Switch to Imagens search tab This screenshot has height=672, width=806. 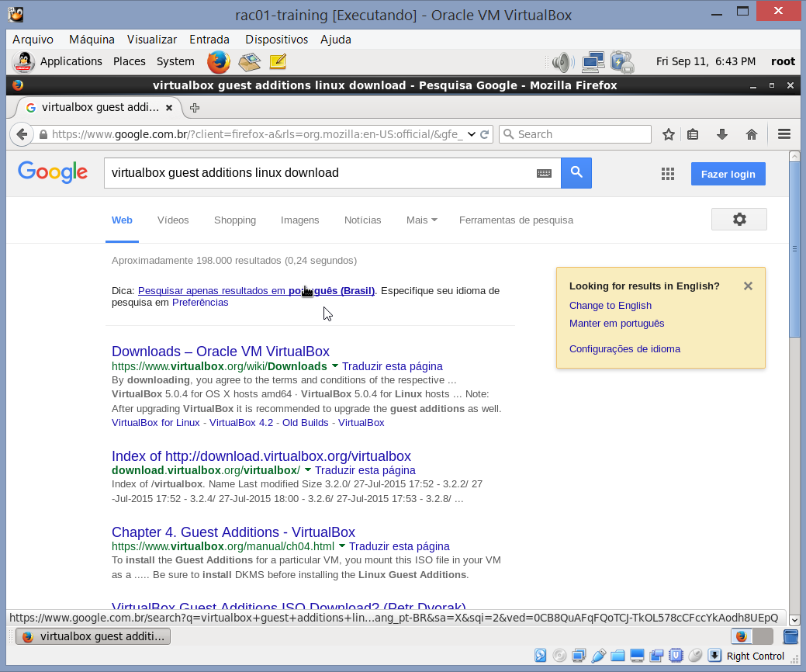point(299,220)
